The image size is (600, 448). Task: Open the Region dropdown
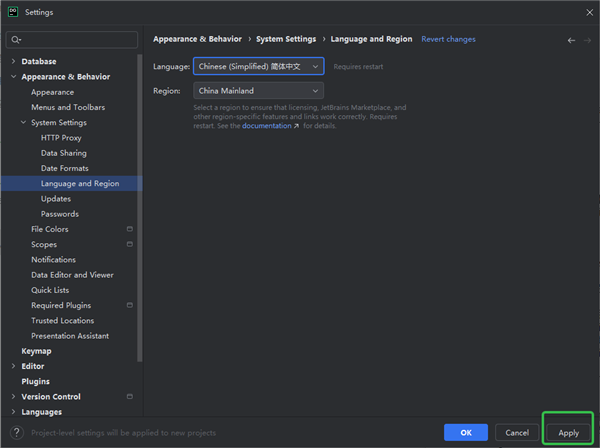(259, 91)
